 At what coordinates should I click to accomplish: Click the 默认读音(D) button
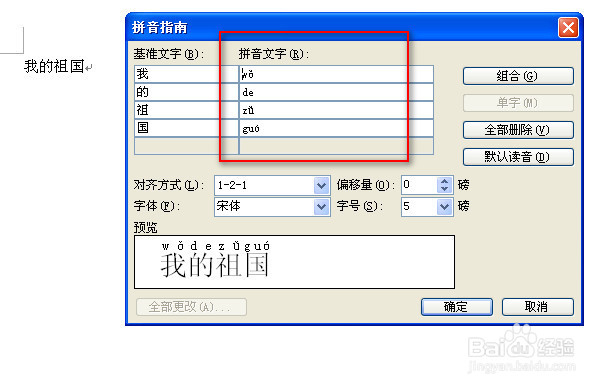pyautogui.click(x=518, y=157)
